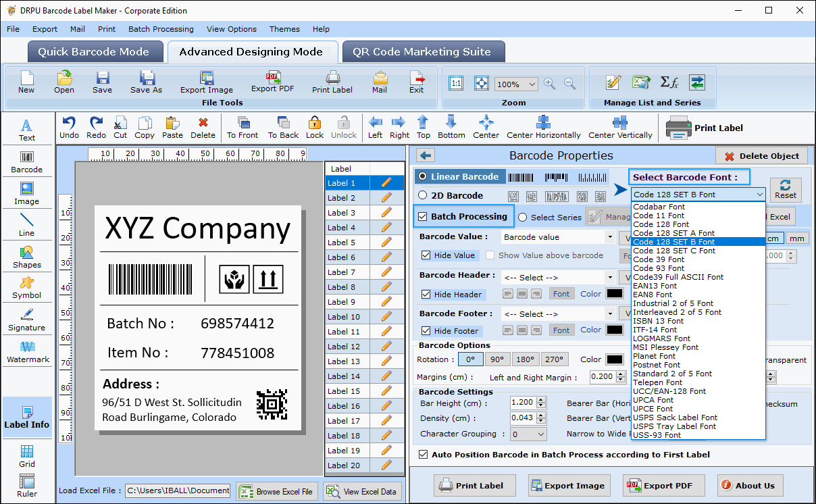Open the Batch Processing menu

[161, 29]
